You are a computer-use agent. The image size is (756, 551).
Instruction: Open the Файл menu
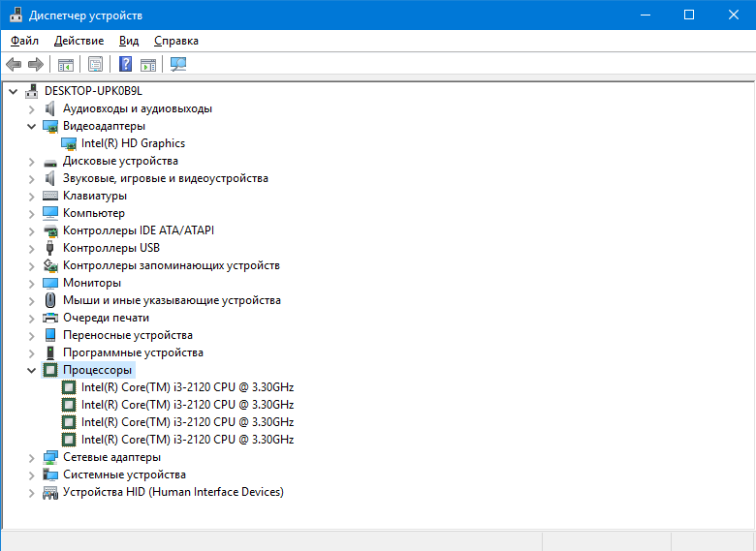[25, 41]
